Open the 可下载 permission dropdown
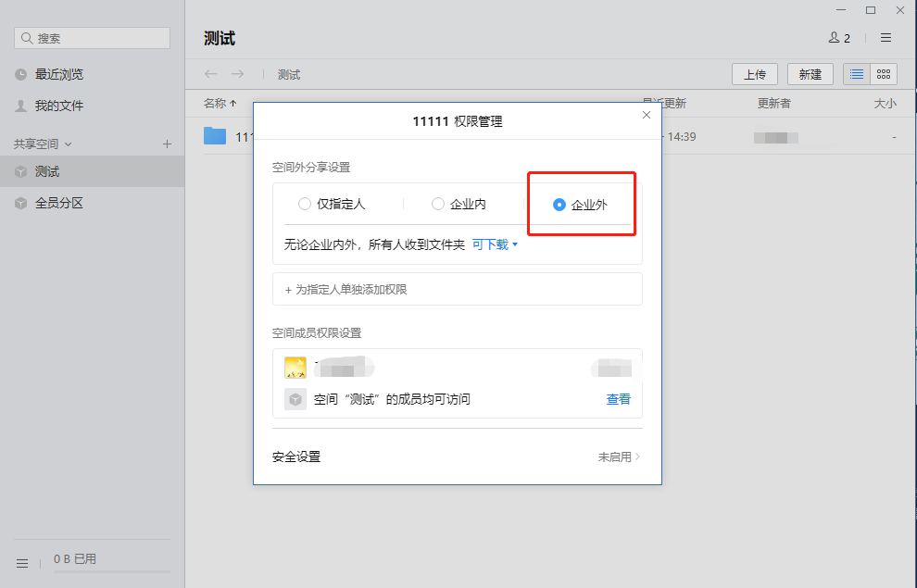The image size is (917, 588). coord(495,244)
